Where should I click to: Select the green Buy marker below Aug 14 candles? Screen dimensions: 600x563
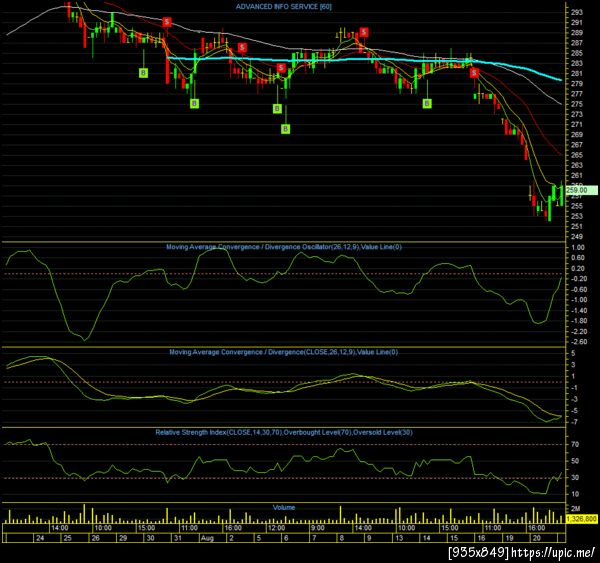(427, 103)
